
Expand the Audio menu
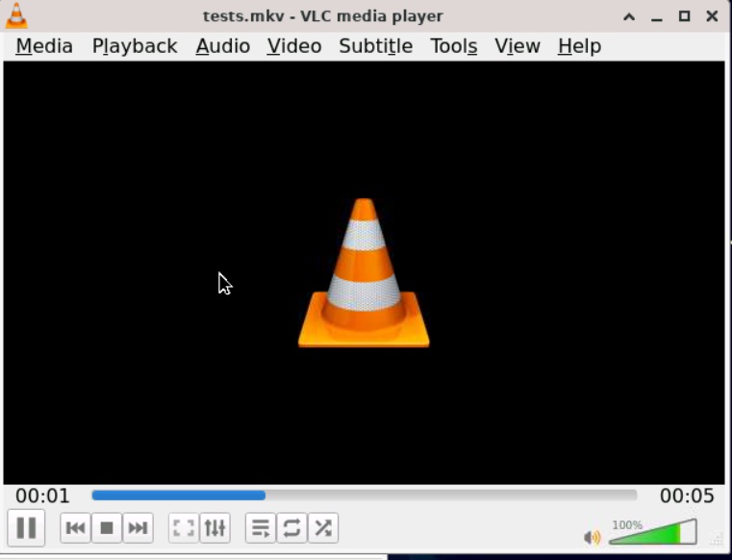tap(223, 46)
